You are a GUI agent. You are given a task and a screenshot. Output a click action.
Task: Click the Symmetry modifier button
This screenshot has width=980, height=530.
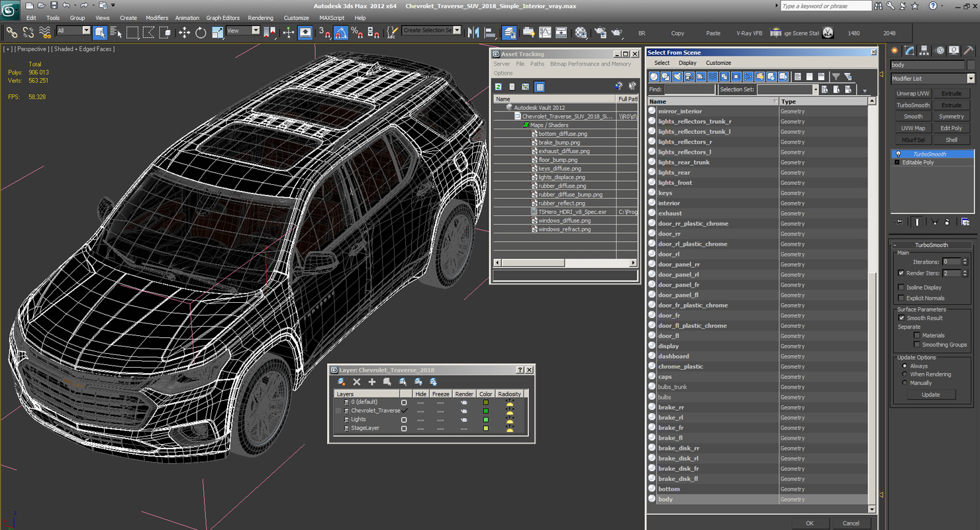tap(952, 117)
